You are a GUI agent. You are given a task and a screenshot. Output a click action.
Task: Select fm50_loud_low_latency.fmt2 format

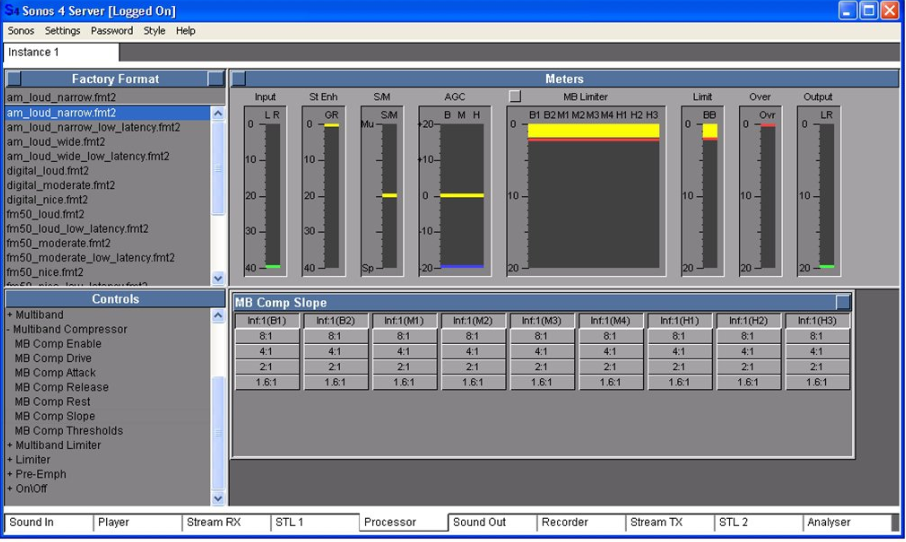pos(77,228)
